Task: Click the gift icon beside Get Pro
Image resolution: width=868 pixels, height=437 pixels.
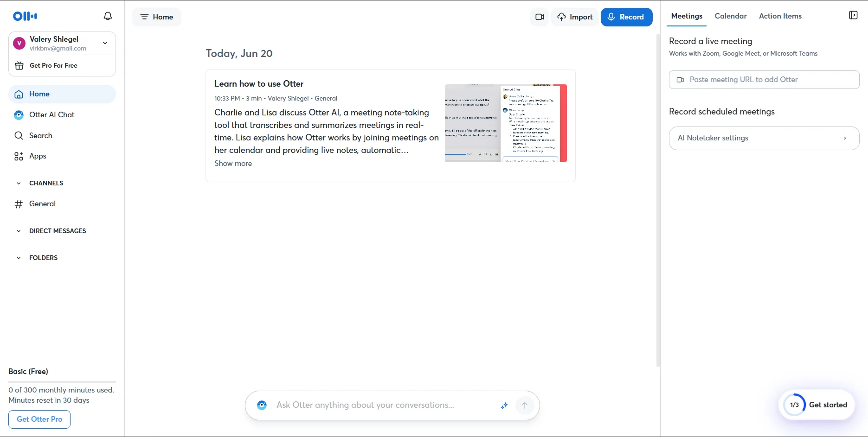Action: point(19,65)
